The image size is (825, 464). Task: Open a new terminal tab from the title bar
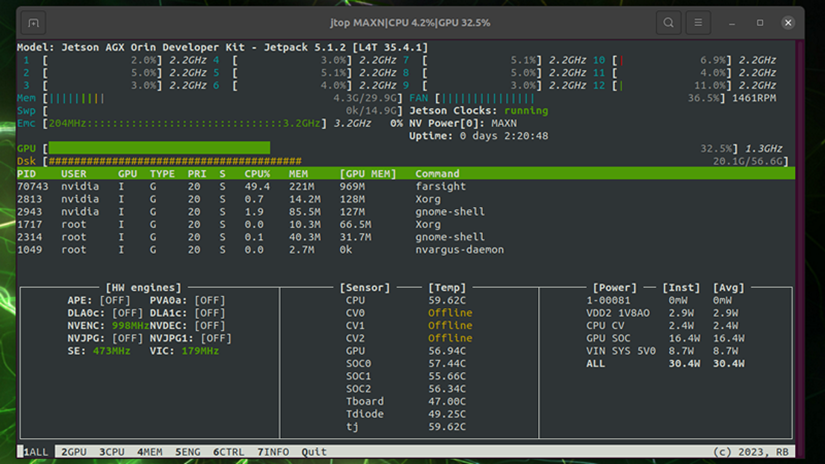pyautogui.click(x=33, y=23)
